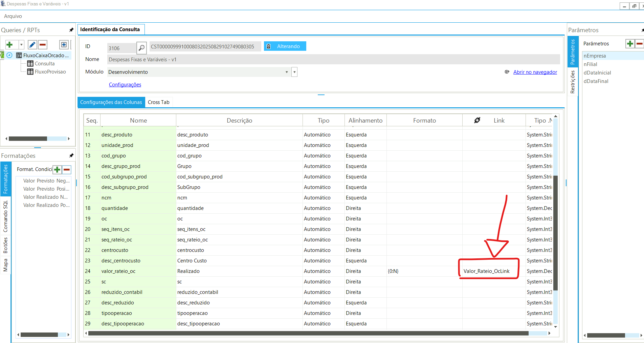Image resolution: width=644 pixels, height=343 pixels.
Task: Select the FluxoProvisao tree item
Action: click(x=50, y=72)
